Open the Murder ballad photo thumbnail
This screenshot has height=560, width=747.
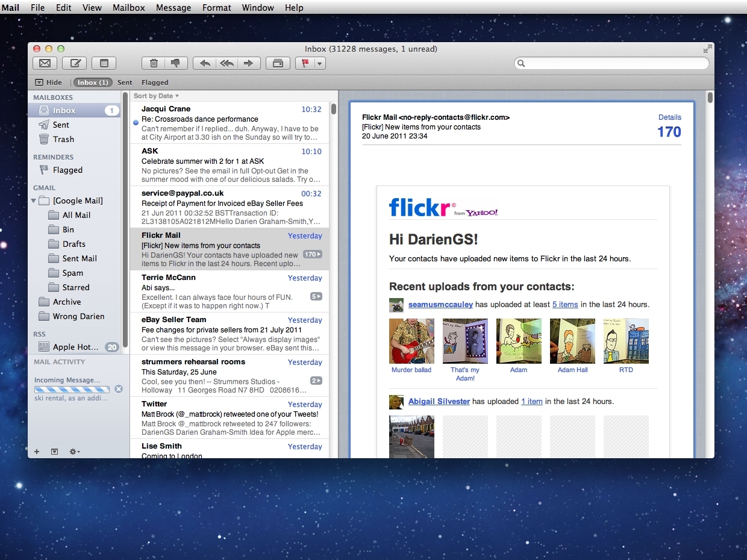(x=411, y=341)
